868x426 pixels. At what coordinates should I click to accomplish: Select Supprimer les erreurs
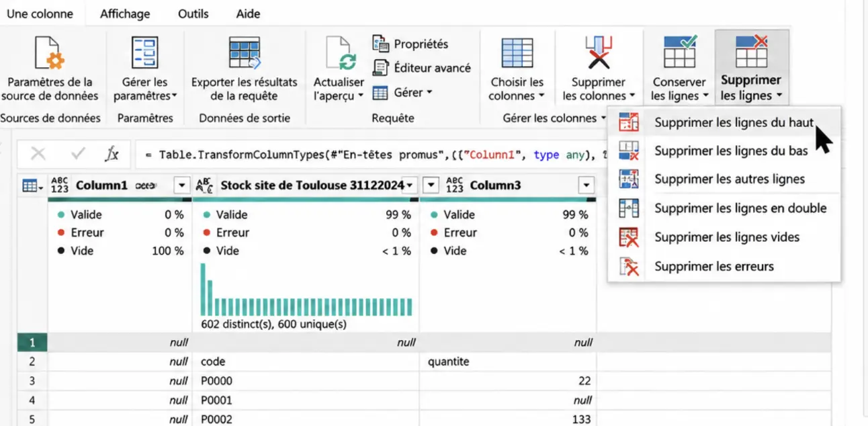(x=724, y=266)
